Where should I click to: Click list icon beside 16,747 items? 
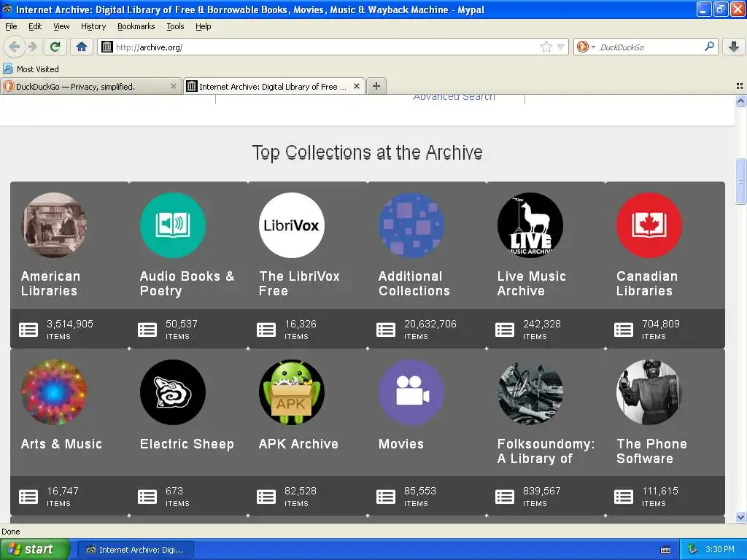28,497
